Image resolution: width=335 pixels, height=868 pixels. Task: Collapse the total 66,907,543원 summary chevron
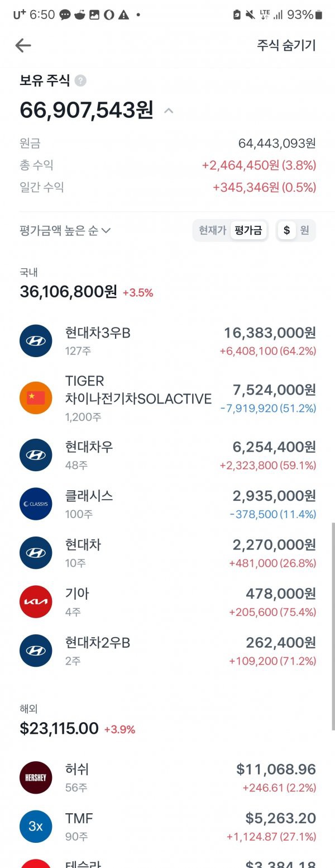(169, 111)
